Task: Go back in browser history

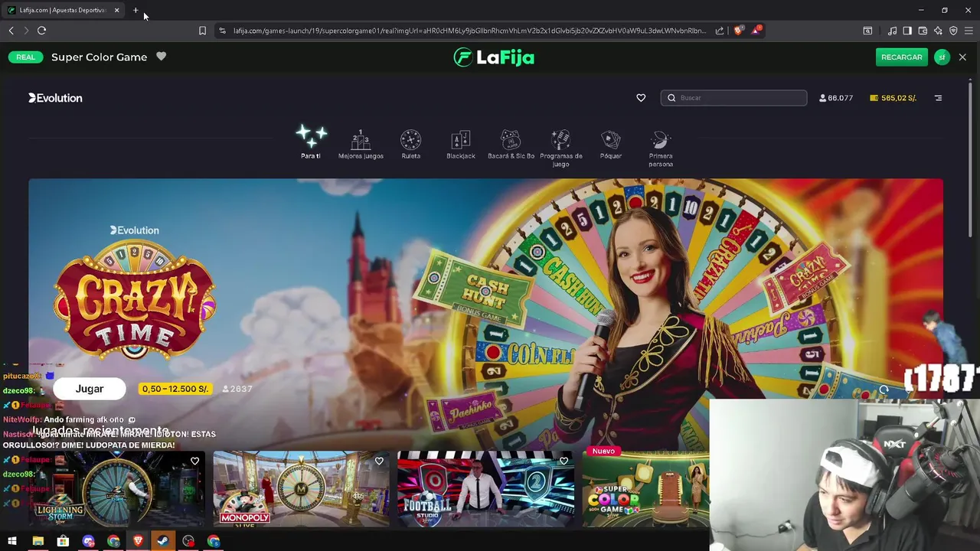Action: [x=11, y=31]
